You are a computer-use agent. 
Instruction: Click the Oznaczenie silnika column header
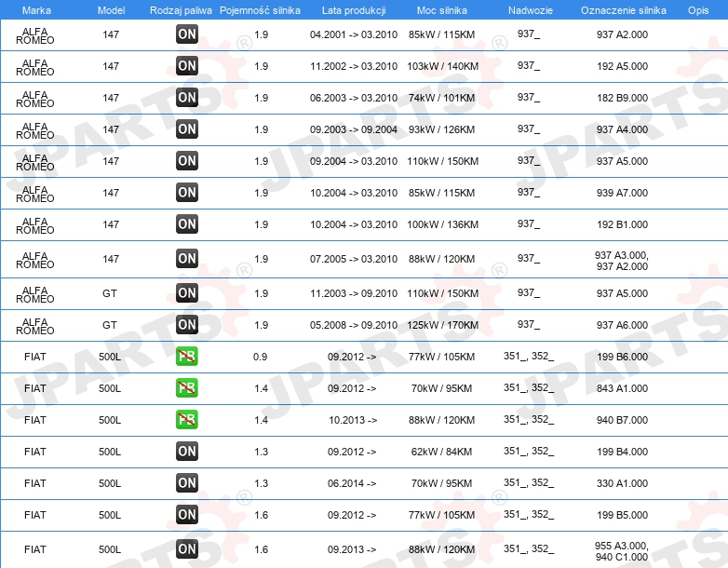click(624, 10)
